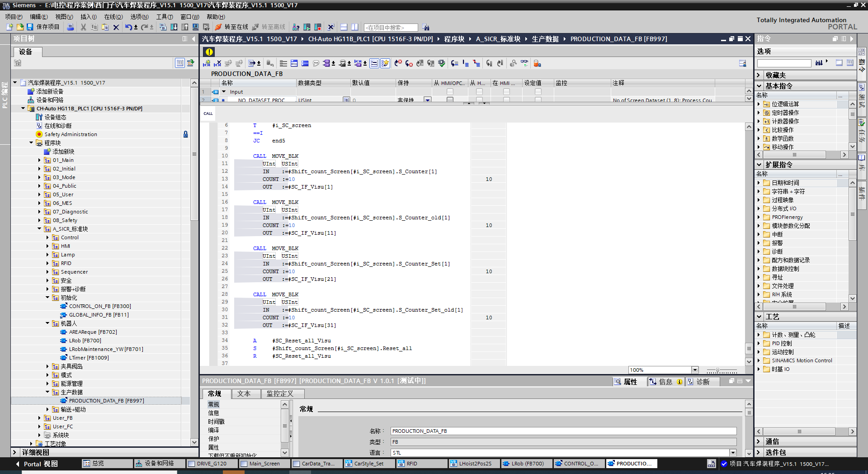Toggle the 从 HMI/OPC checkbox in Input row

tap(450, 92)
